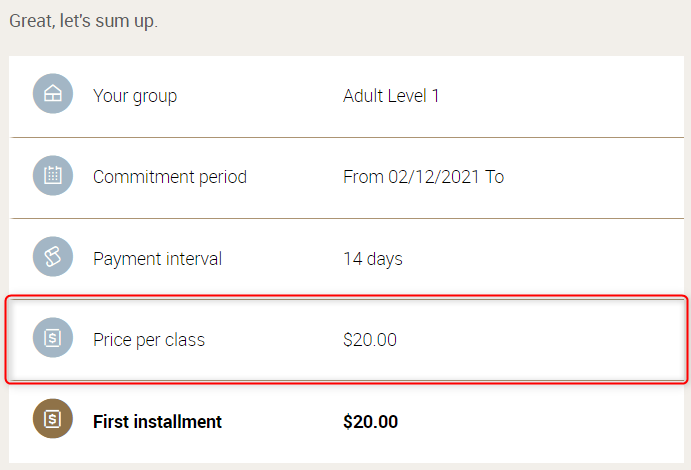Click the trailing "To" after the date
The width and height of the screenshot is (691, 470).
[x=494, y=177]
